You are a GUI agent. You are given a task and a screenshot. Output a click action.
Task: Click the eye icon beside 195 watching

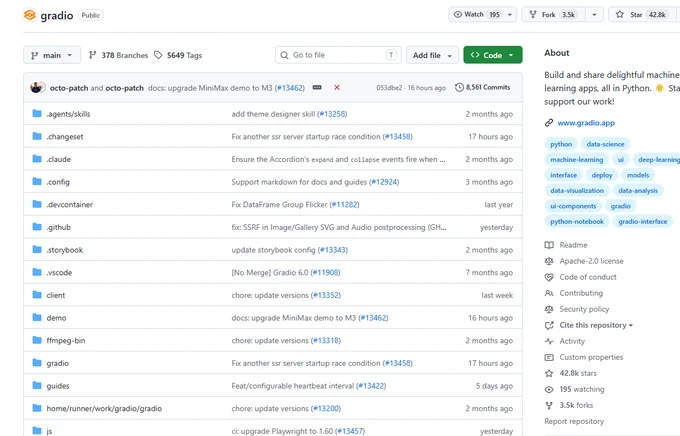pyautogui.click(x=549, y=390)
